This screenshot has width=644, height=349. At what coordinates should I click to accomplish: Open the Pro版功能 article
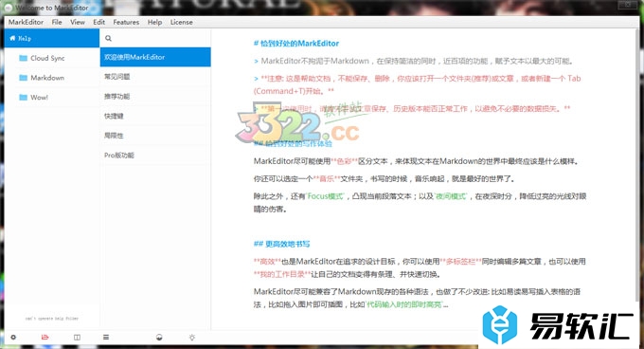click(x=155, y=155)
